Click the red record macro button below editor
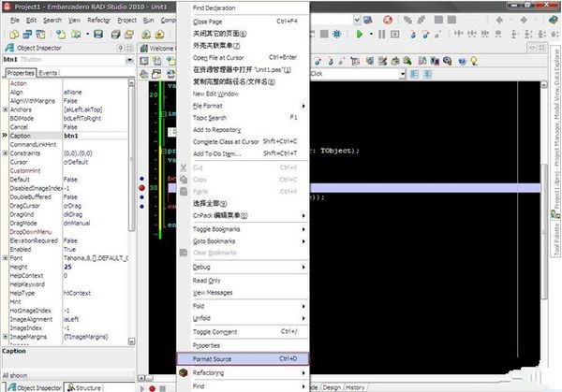The image size is (562, 392). point(152,388)
